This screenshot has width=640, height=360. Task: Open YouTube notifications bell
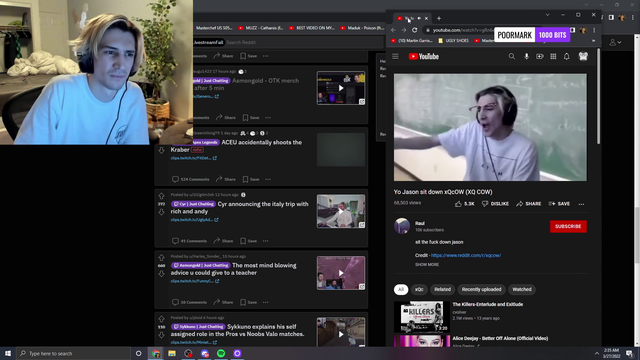(x=567, y=56)
